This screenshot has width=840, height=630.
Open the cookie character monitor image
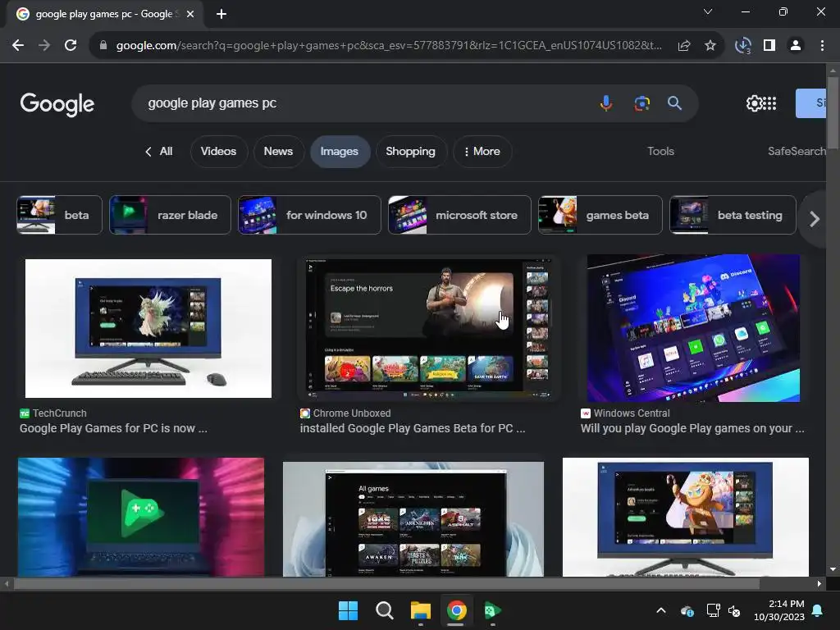coord(686,517)
